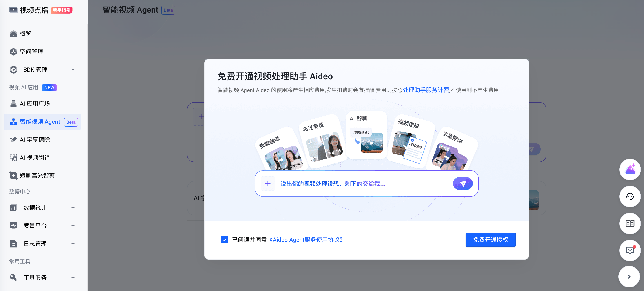This screenshot has width=644, height=291.
Task: Click the plus icon in prompt box
Action: pos(268,184)
